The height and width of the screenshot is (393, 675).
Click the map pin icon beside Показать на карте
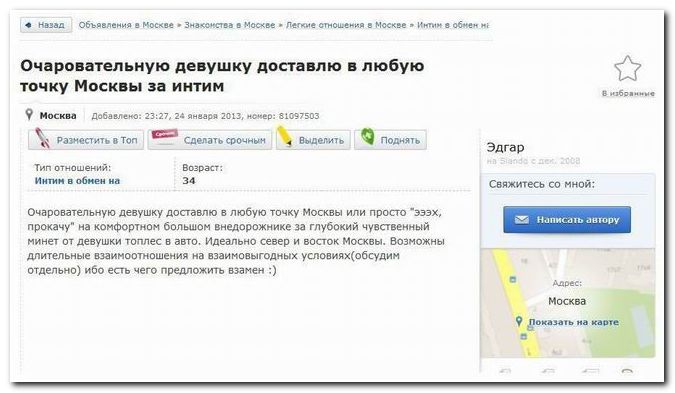[x=519, y=321]
